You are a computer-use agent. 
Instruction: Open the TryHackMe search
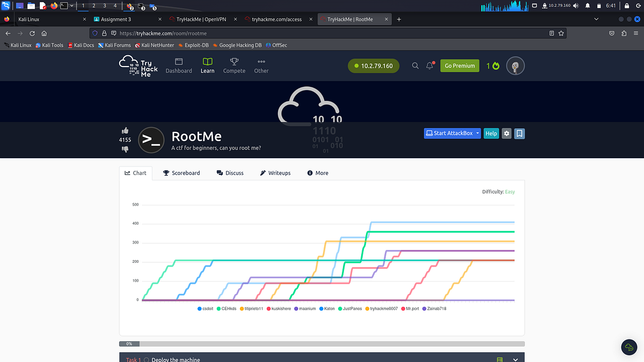click(415, 65)
